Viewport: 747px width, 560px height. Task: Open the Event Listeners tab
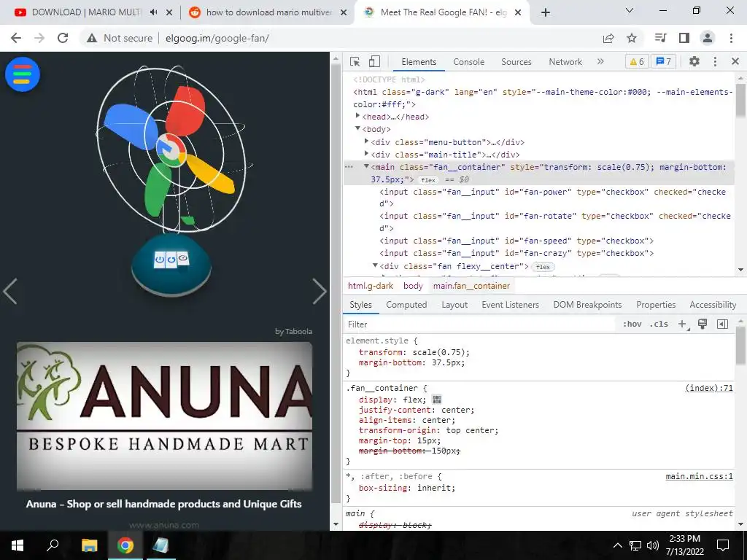coord(510,305)
